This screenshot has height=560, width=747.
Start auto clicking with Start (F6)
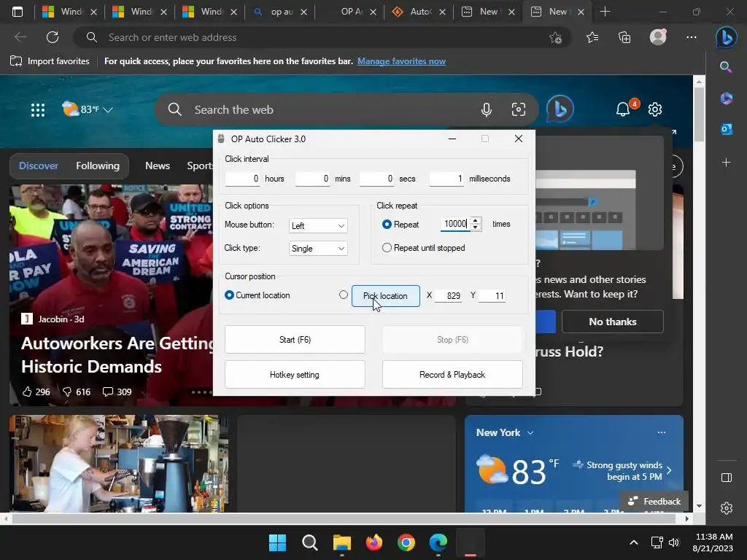[295, 340]
